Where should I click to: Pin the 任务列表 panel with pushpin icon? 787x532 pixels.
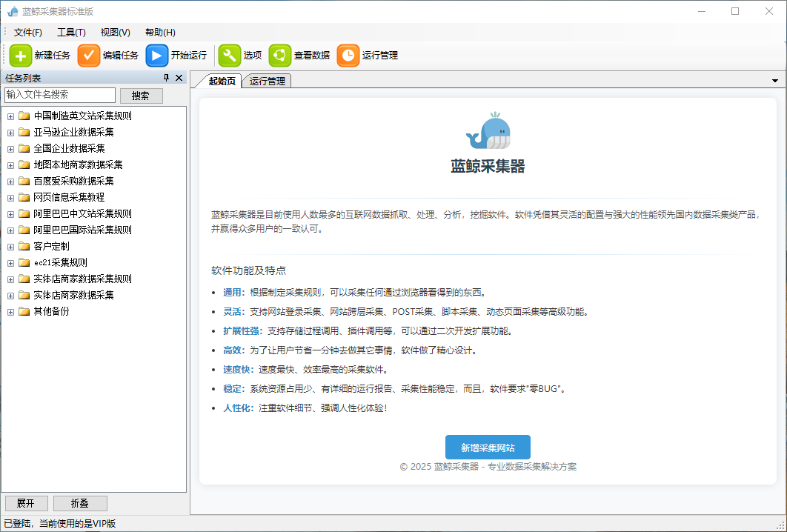[x=167, y=78]
